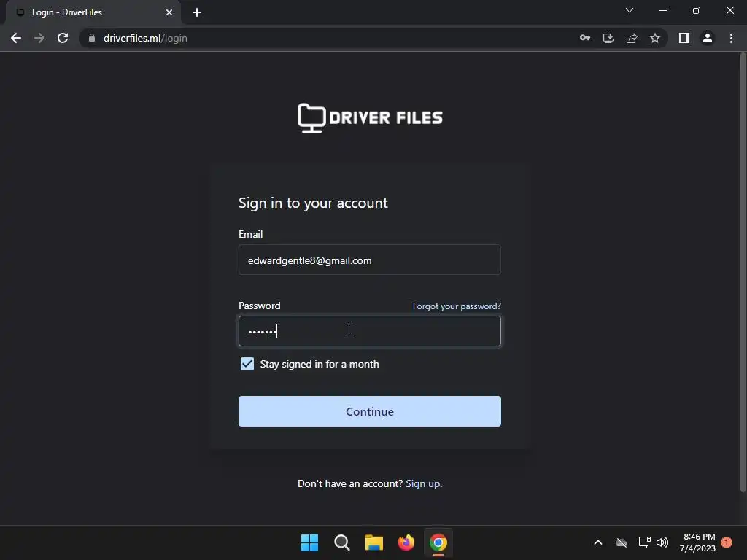Open Windows taskbar search

tap(342, 542)
